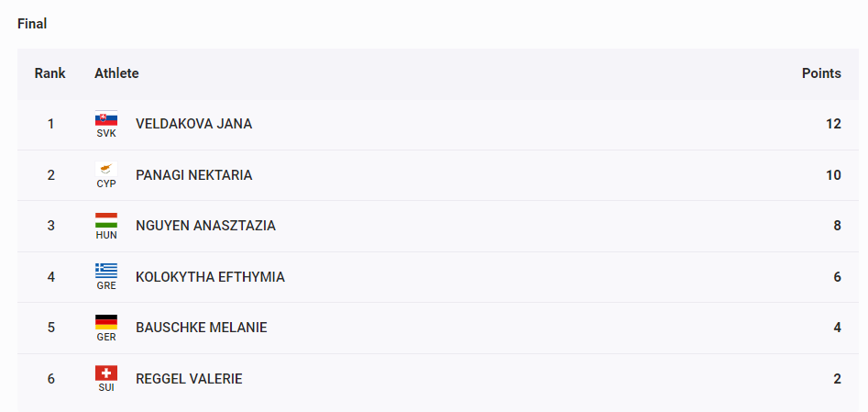Click the SUI country code label

[x=106, y=388]
